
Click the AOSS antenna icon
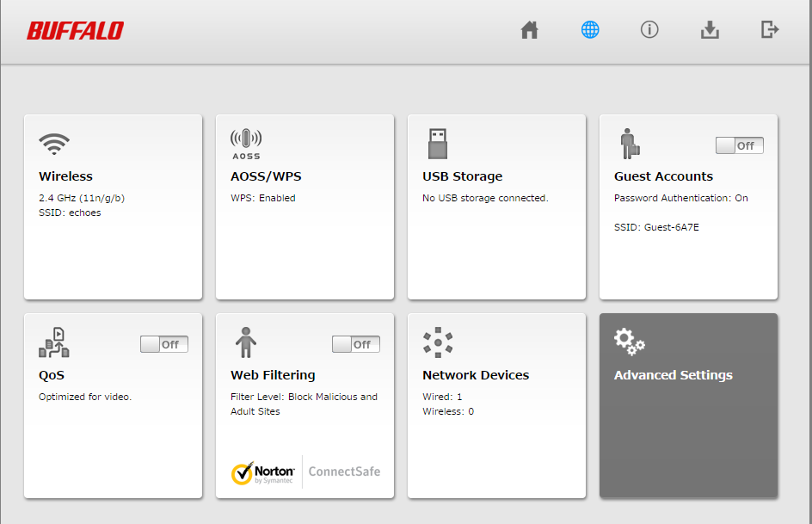click(246, 144)
